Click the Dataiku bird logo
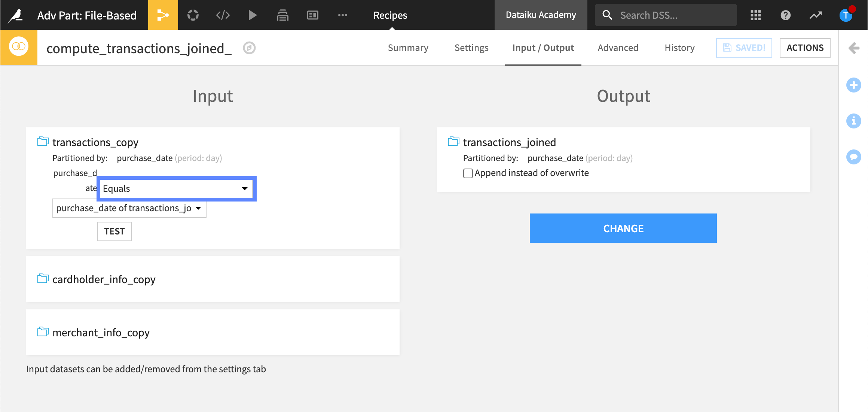Image resolution: width=868 pixels, height=412 pixels. click(16, 15)
